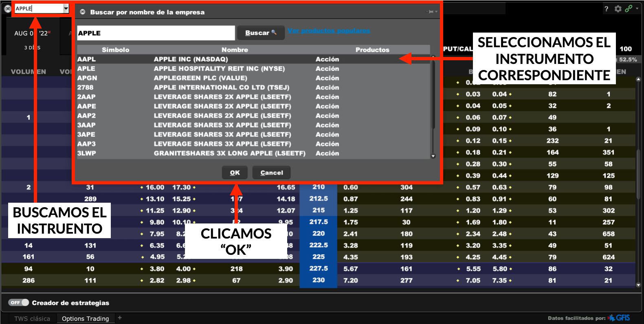Viewport: 644px width, 324px height.
Task: Click the 212.5 strike price cell
Action: tap(319, 198)
